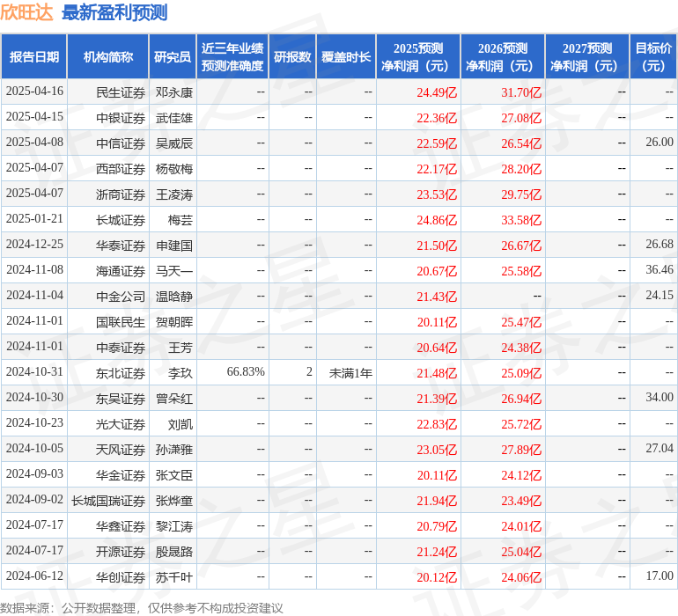Select the 长城国瑞证券 institution cell
Screen dimensions: 678x616
[x=108, y=501]
